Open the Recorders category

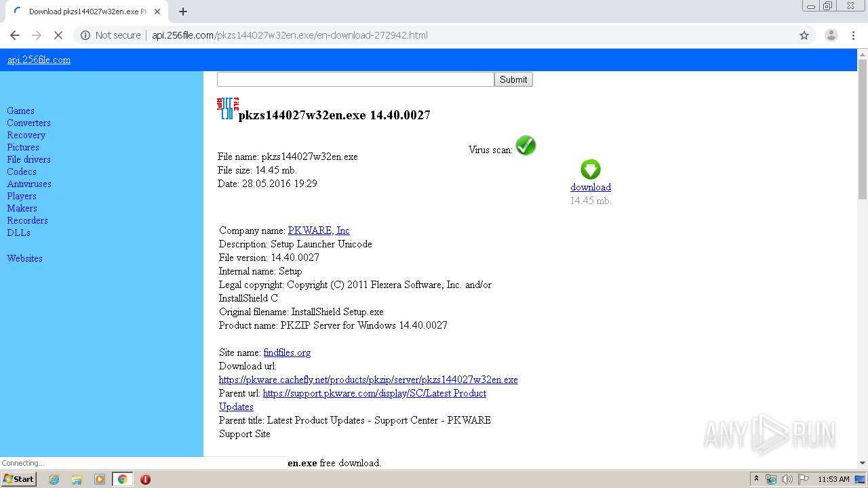point(27,220)
